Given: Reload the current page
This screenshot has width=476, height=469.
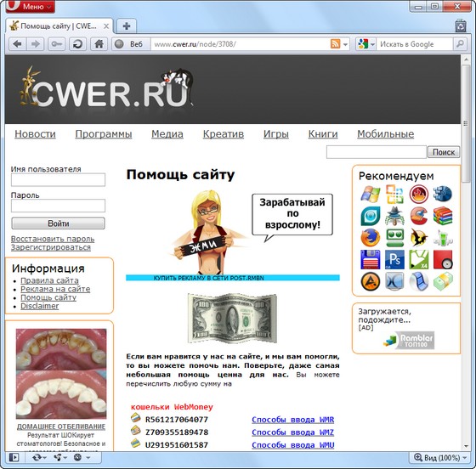Looking at the screenshot, I should point(77,44).
